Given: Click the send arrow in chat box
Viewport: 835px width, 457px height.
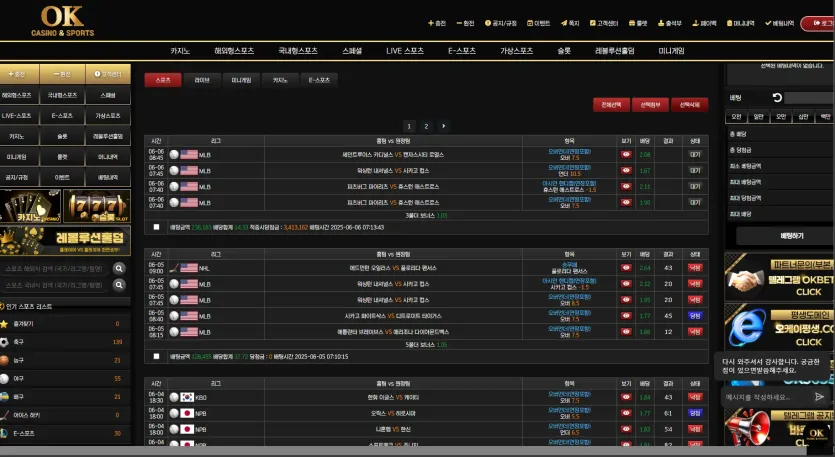Looking at the screenshot, I should coord(819,397).
